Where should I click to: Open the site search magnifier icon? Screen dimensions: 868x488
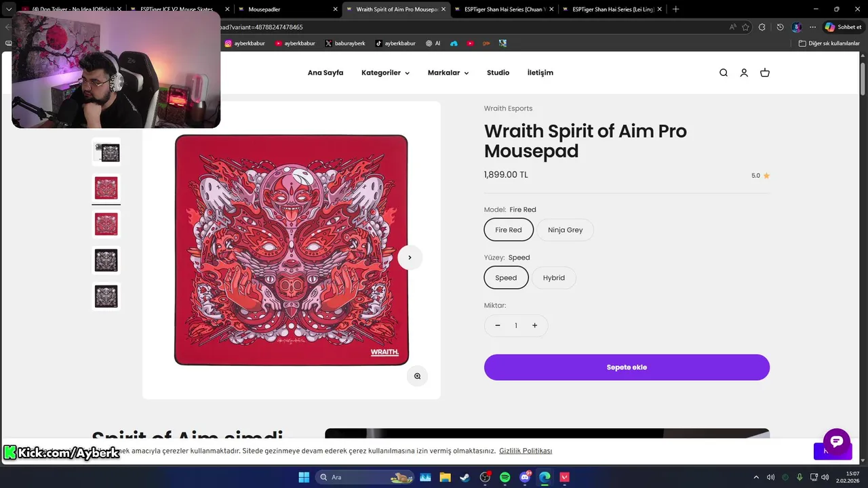[x=724, y=73]
